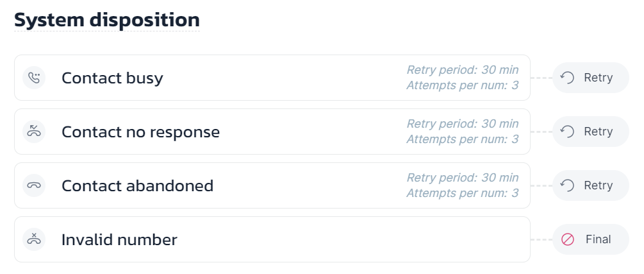Click Contact busy retry period 30 min text
The height and width of the screenshot is (274, 644).
click(463, 70)
